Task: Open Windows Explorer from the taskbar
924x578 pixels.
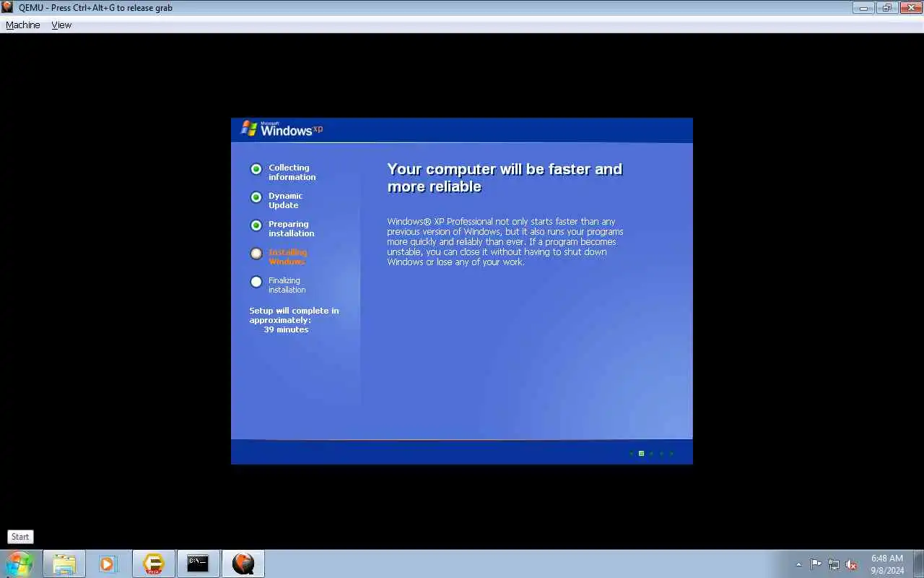Action: (64, 564)
